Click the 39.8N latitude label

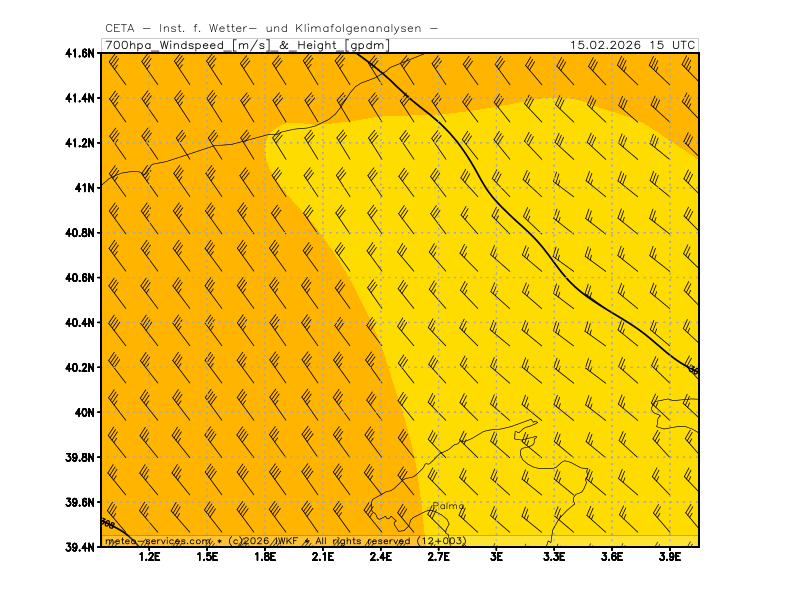80,457
